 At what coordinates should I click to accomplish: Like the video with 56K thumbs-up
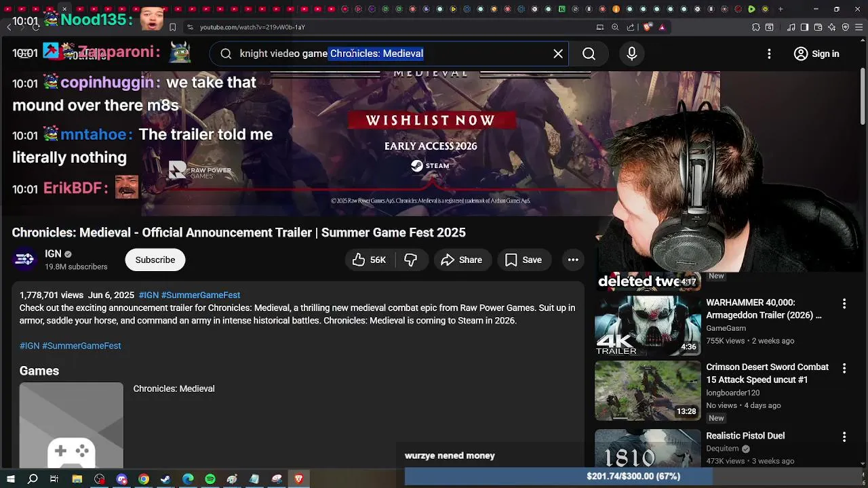pos(369,260)
